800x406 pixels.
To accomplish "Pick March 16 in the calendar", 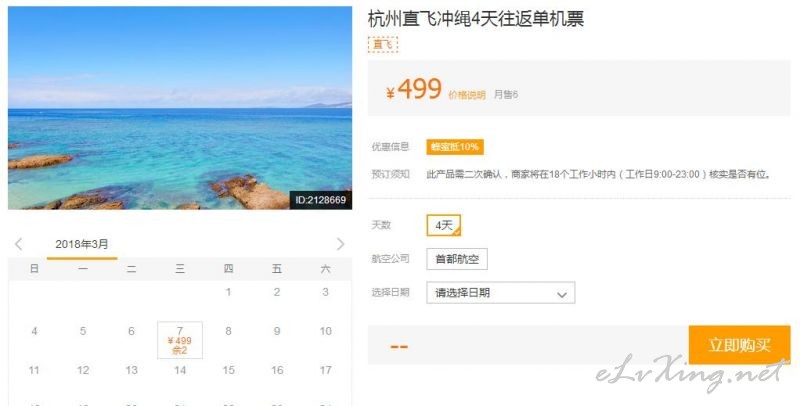I will click(277, 370).
